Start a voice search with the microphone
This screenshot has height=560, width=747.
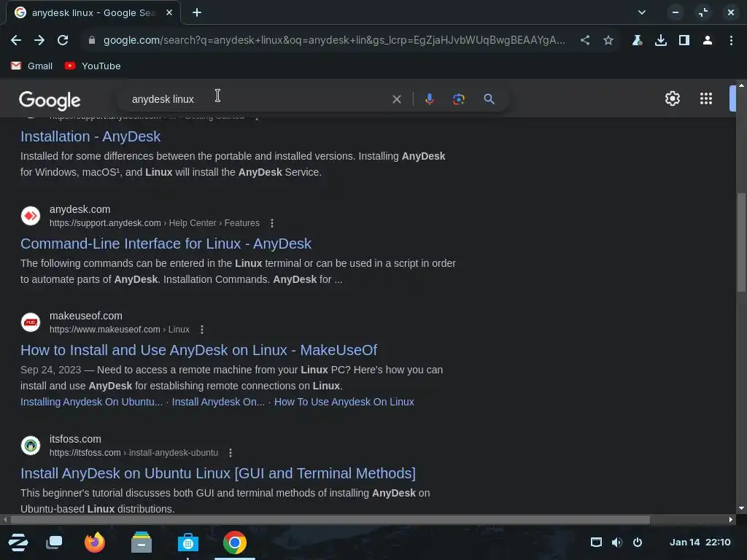(x=429, y=99)
